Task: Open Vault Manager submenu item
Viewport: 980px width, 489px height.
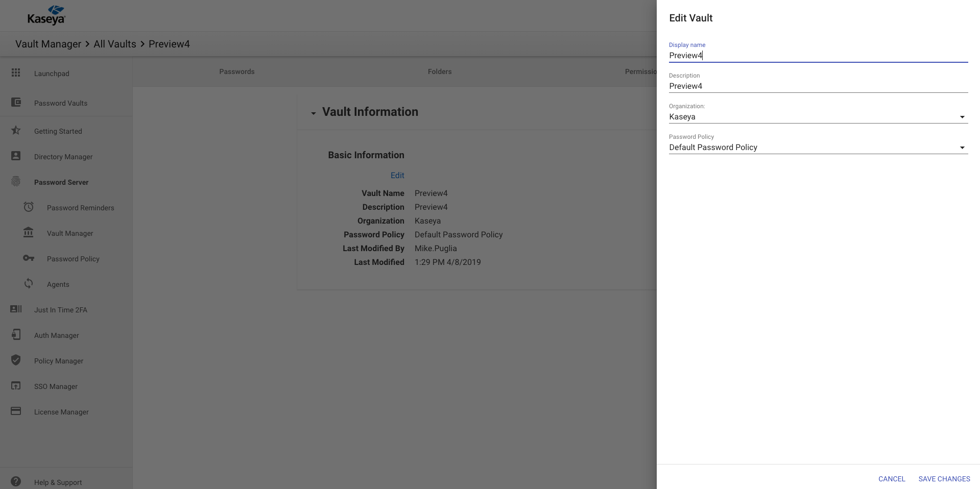Action: coord(70,233)
